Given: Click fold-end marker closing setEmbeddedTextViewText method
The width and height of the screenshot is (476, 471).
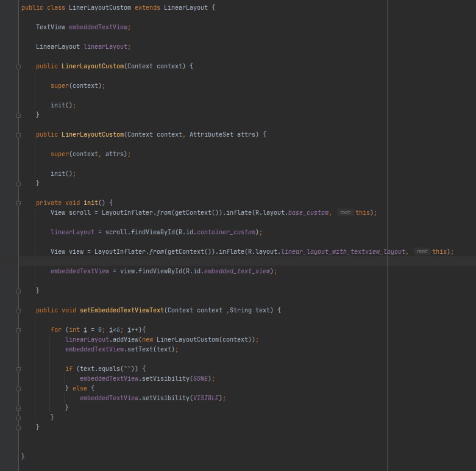Looking at the screenshot, I should 18,428.
